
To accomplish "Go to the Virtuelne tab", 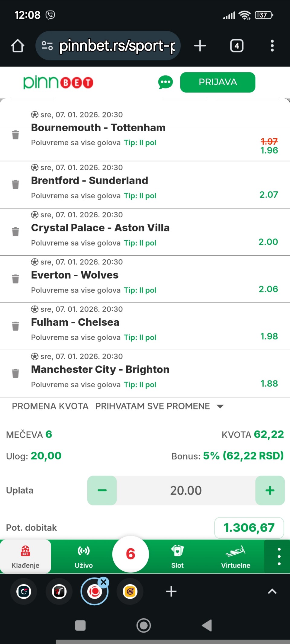I will [x=236, y=556].
